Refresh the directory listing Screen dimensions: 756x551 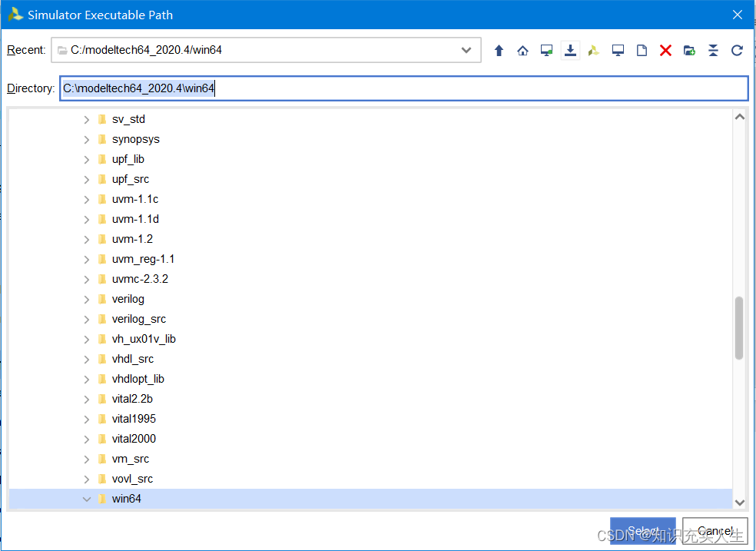(737, 51)
